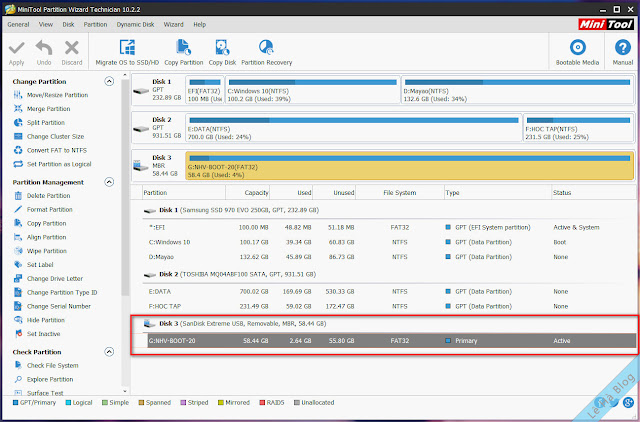Choose Merge Partition action
Viewport: 640px width, 422px height.
click(42, 109)
